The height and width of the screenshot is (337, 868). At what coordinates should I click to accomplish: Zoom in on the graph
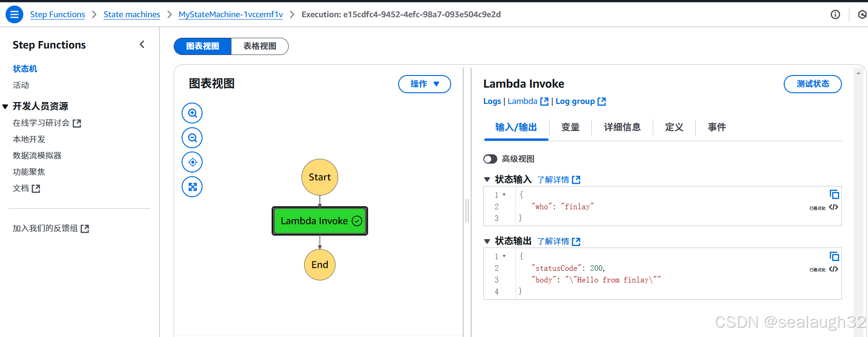tap(192, 113)
